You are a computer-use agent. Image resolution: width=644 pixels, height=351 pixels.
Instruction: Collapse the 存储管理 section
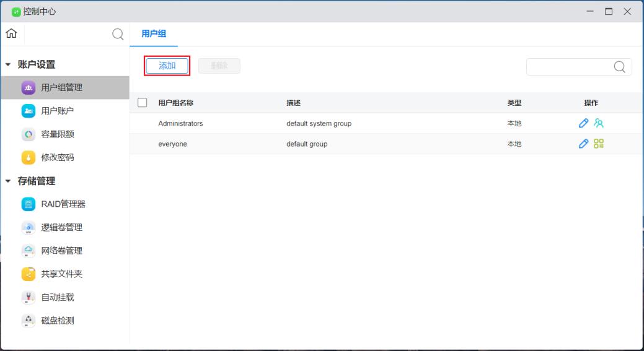click(x=8, y=181)
